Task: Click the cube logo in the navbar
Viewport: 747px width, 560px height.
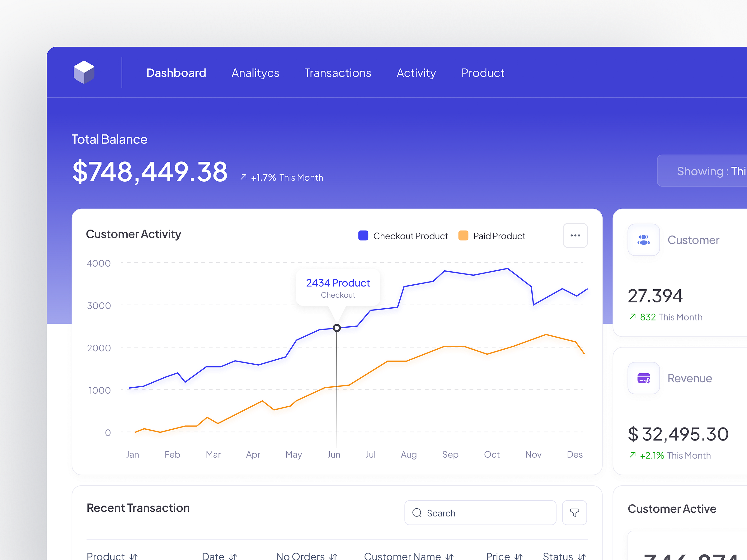Action: (84, 72)
